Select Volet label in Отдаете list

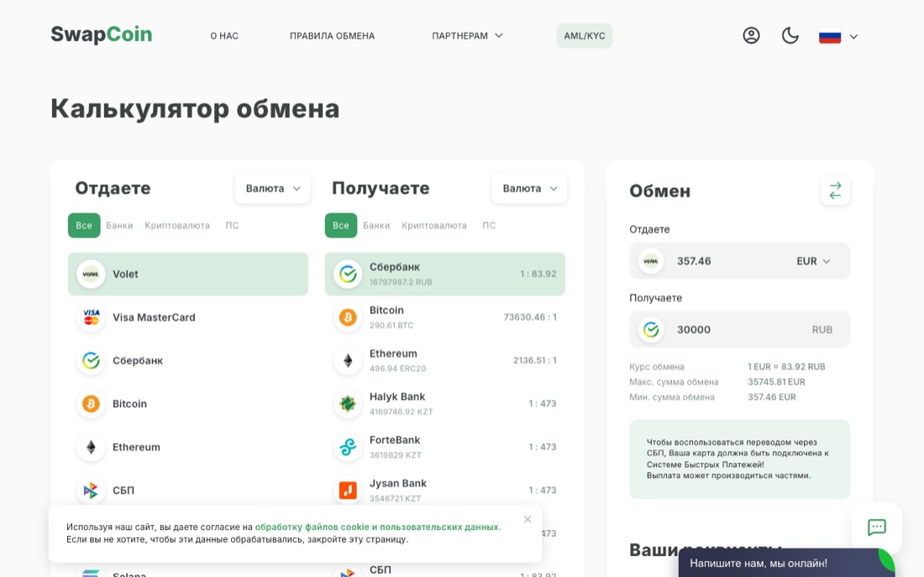tap(125, 274)
